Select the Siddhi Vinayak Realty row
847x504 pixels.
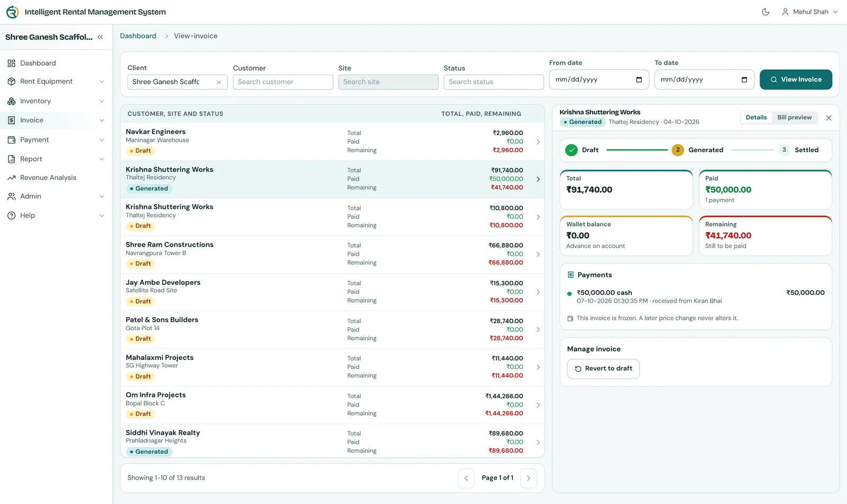coord(332,442)
